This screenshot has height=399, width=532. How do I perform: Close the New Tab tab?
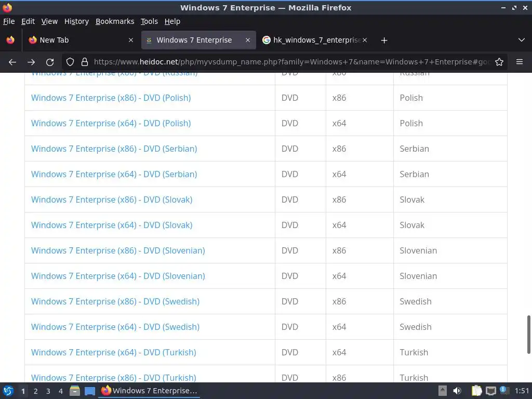[130, 40]
